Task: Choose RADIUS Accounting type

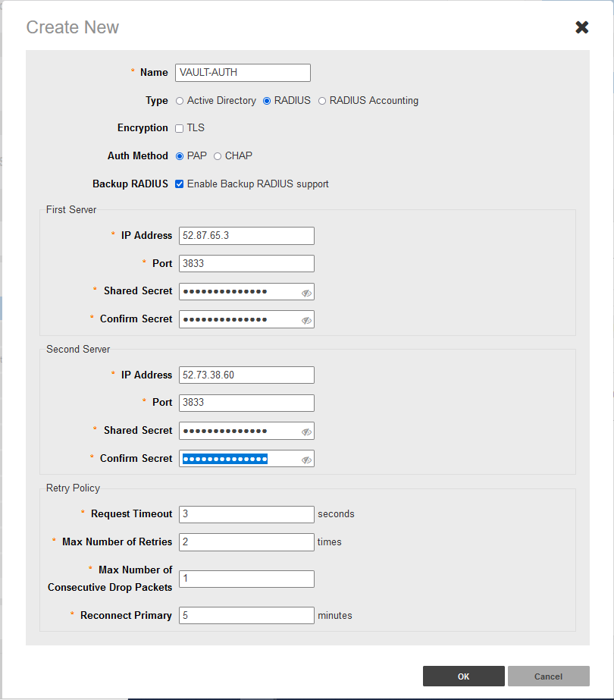Action: pos(322,101)
